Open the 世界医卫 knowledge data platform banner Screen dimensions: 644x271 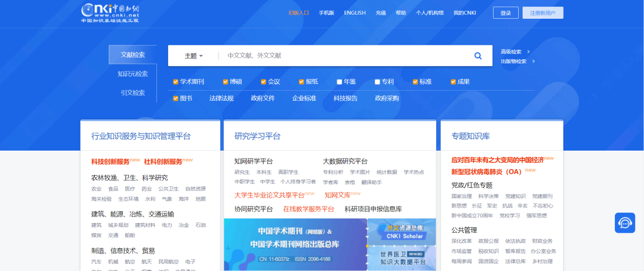coord(402,258)
